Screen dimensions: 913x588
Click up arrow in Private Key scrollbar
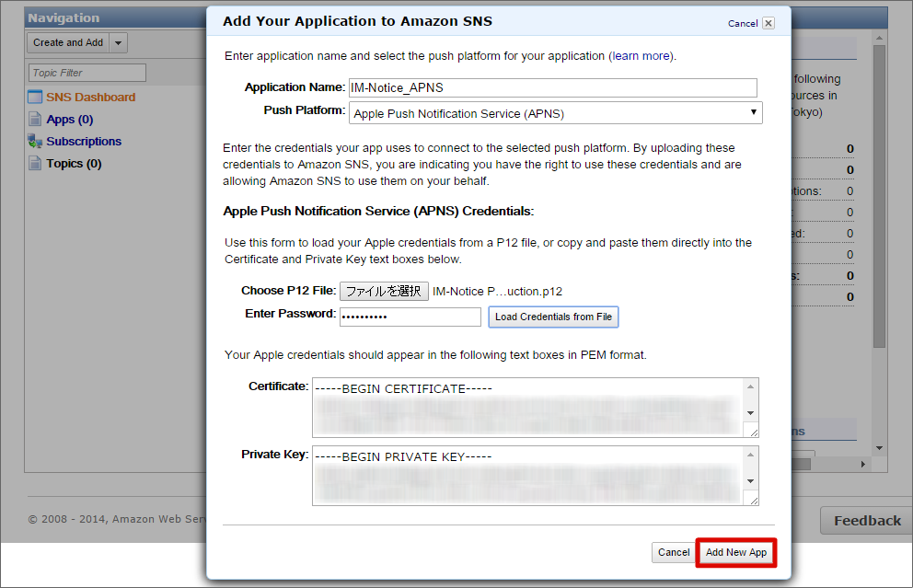(750, 455)
